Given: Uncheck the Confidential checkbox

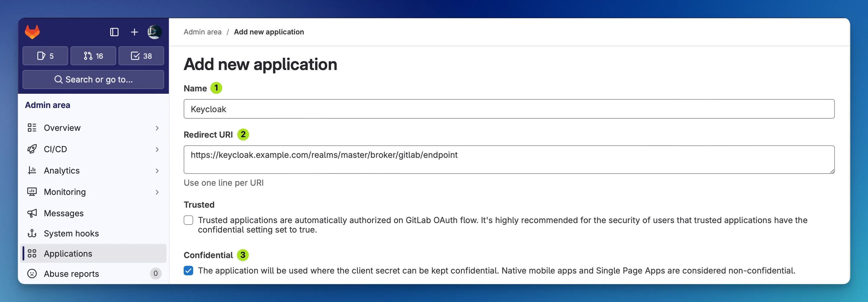Looking at the screenshot, I should point(188,271).
